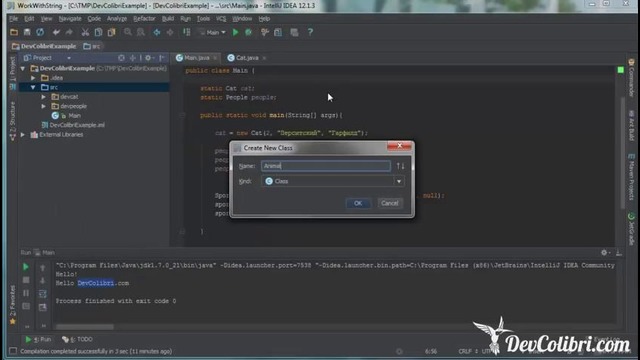Toggle soft-wrap icon in Run panel
Viewport: 640px width, 360px height.
point(42,294)
